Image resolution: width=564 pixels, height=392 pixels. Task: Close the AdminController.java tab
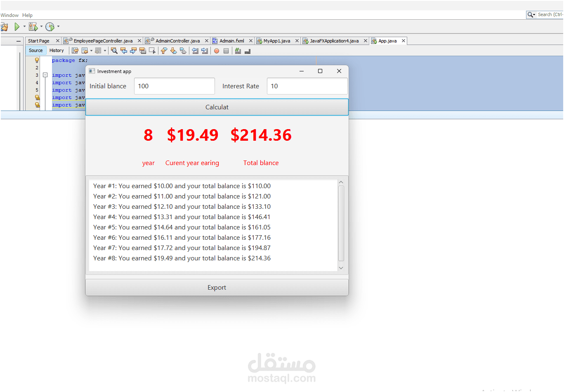207,41
